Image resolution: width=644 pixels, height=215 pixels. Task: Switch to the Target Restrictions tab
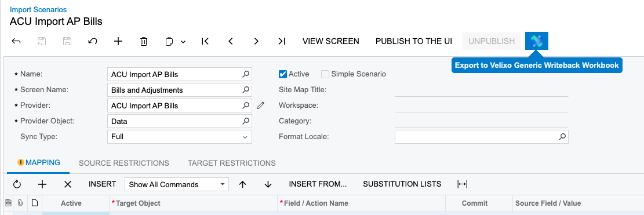click(x=232, y=163)
